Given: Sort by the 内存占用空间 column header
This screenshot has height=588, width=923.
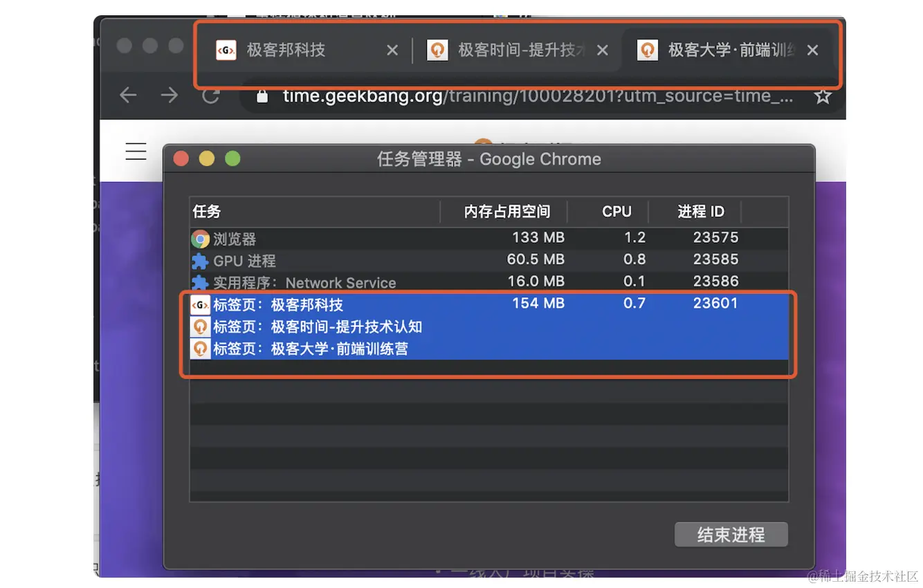Looking at the screenshot, I should pyautogui.click(x=504, y=212).
